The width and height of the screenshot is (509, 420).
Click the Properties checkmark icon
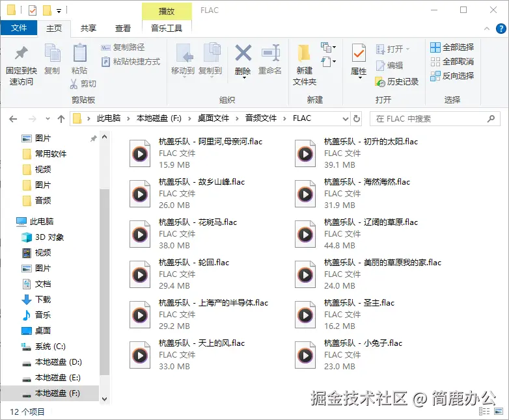pyautogui.click(x=359, y=53)
